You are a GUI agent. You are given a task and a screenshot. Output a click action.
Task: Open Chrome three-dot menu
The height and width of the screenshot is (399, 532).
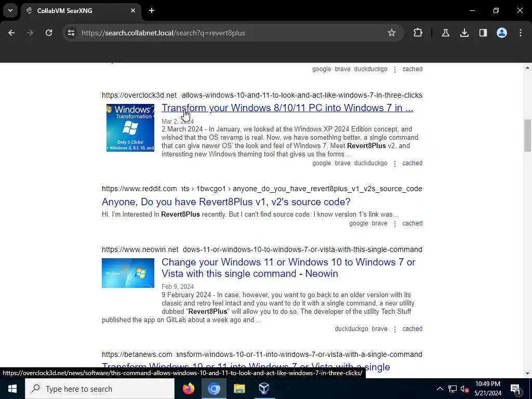click(x=521, y=33)
